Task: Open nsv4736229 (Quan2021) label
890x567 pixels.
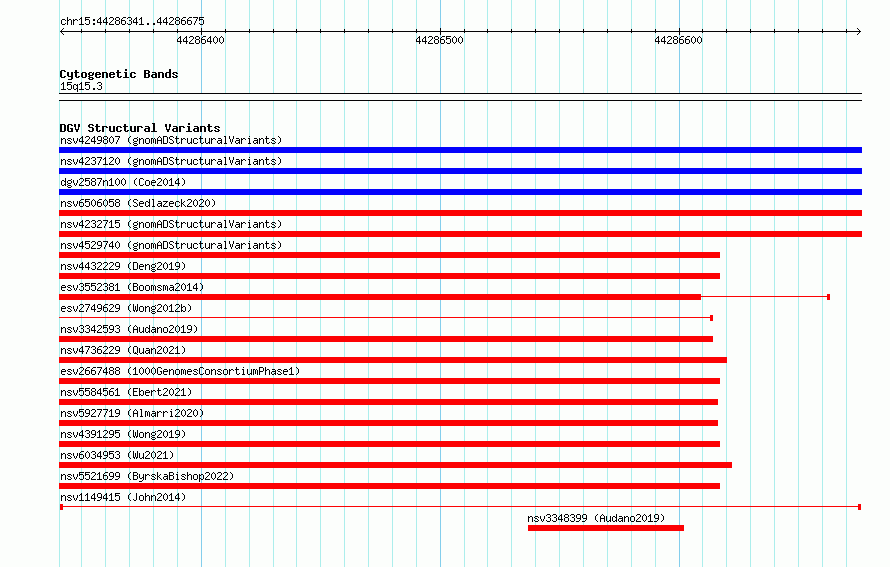Action: click(123, 350)
